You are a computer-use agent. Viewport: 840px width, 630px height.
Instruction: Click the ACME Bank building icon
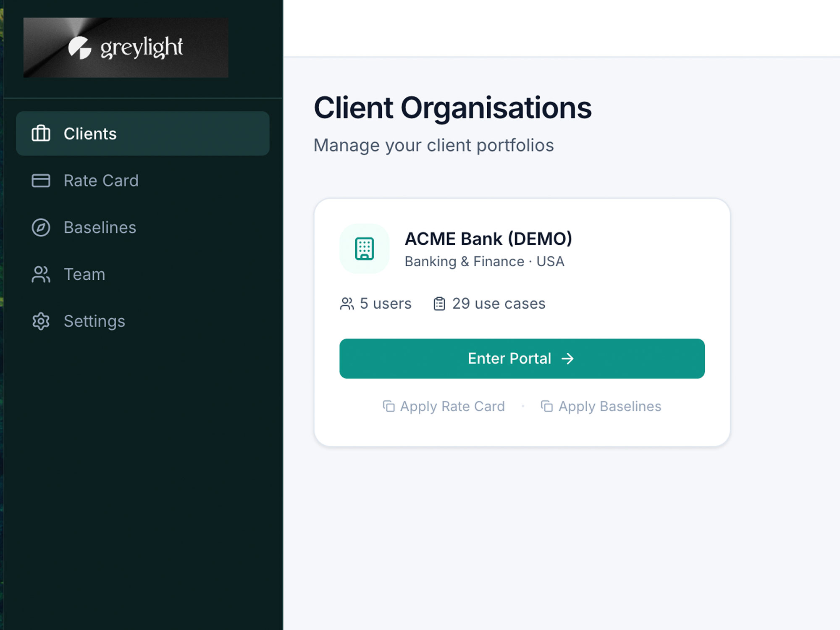(364, 249)
